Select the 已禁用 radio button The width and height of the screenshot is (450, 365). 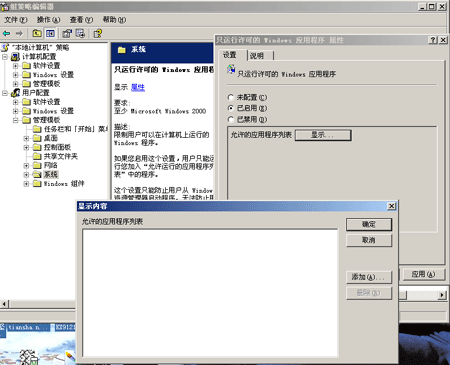point(230,119)
